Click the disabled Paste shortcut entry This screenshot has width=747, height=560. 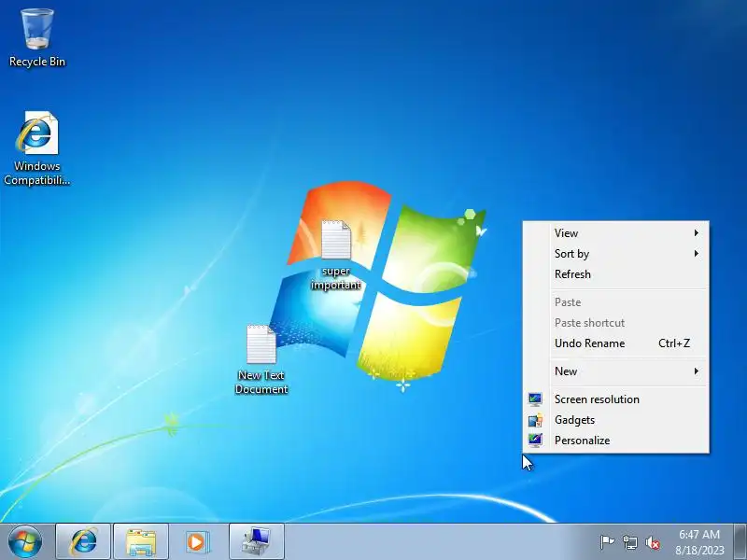pyautogui.click(x=616, y=323)
